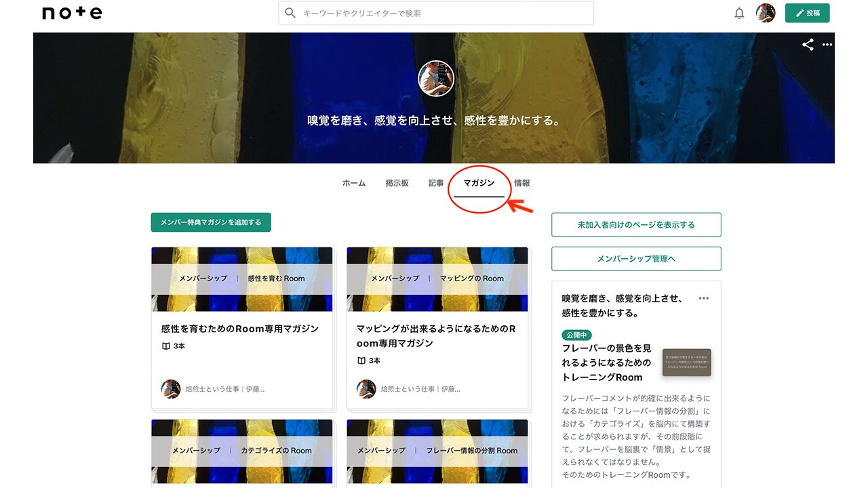Screen dimensions: 868x488
Task: Click the share icon on banner
Action: (808, 45)
